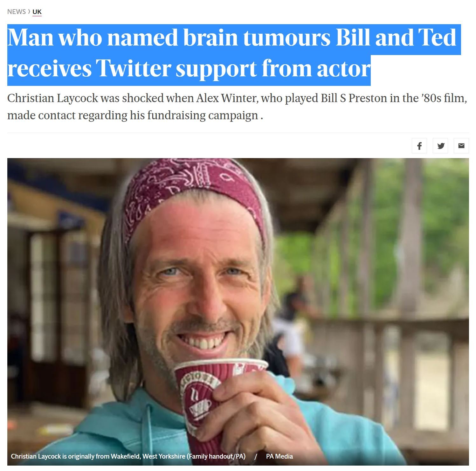Click "Family handout/PA" in the caption

click(216, 456)
